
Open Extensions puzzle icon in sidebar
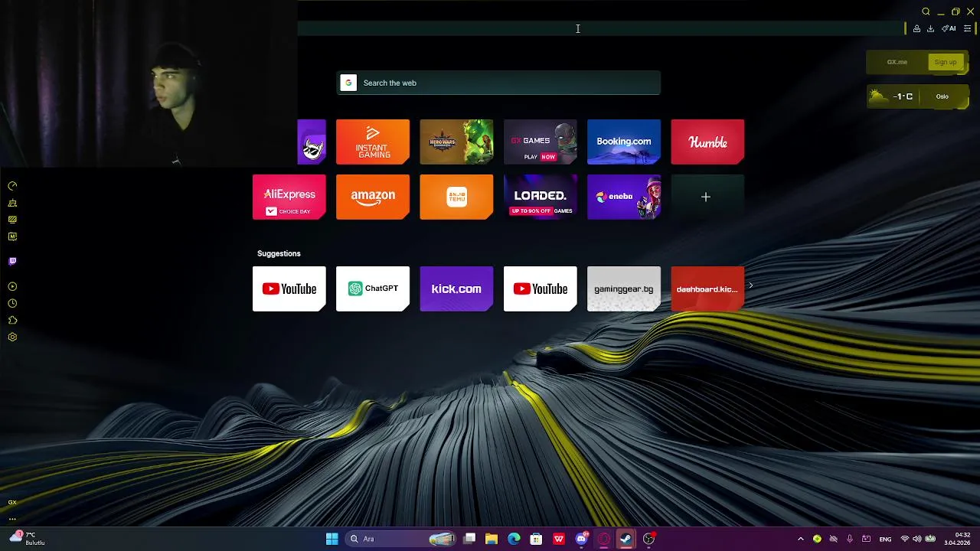(x=12, y=320)
